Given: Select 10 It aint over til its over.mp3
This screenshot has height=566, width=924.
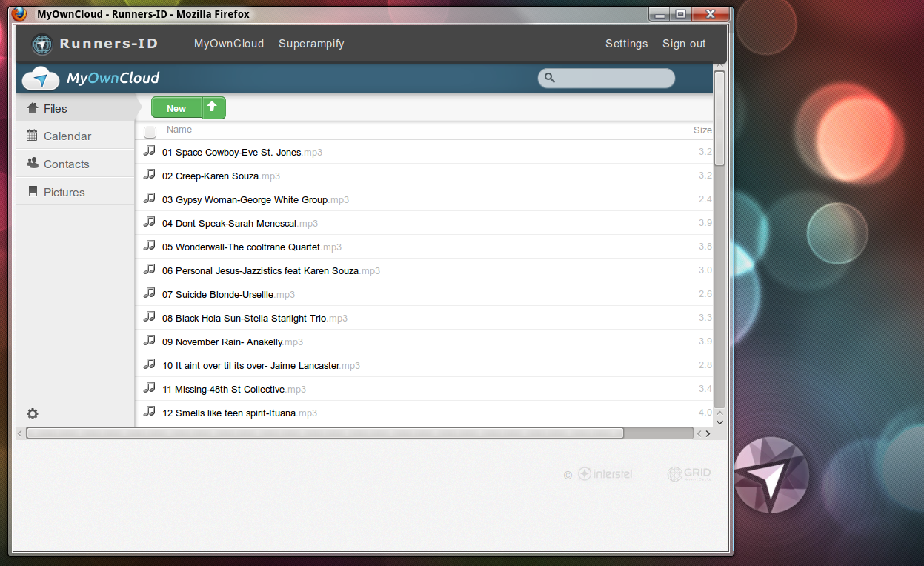Looking at the screenshot, I should 261,365.
